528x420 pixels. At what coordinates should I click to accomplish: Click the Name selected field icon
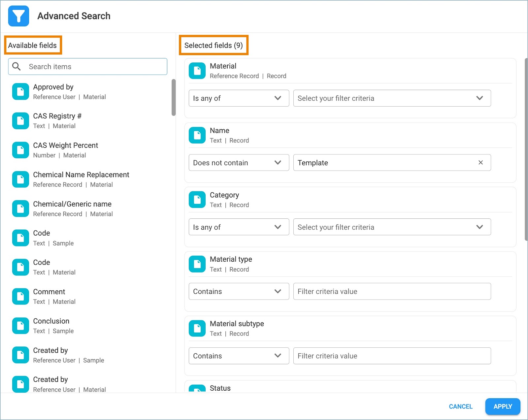click(x=197, y=135)
